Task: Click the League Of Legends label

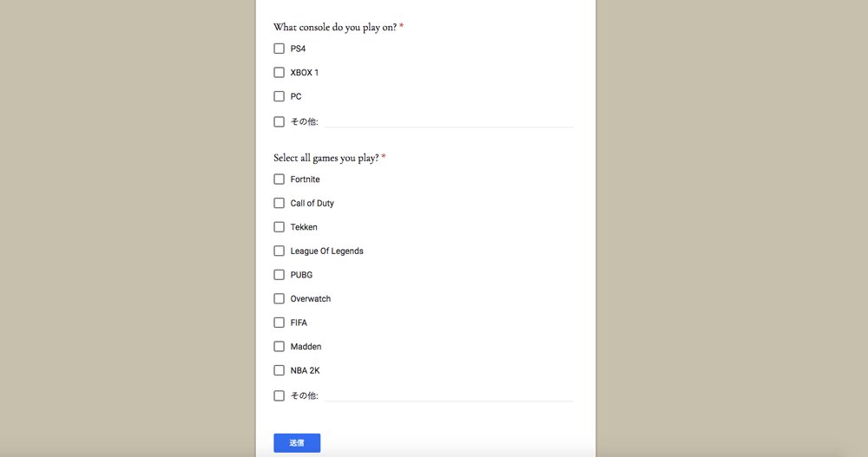Action: 326,251
